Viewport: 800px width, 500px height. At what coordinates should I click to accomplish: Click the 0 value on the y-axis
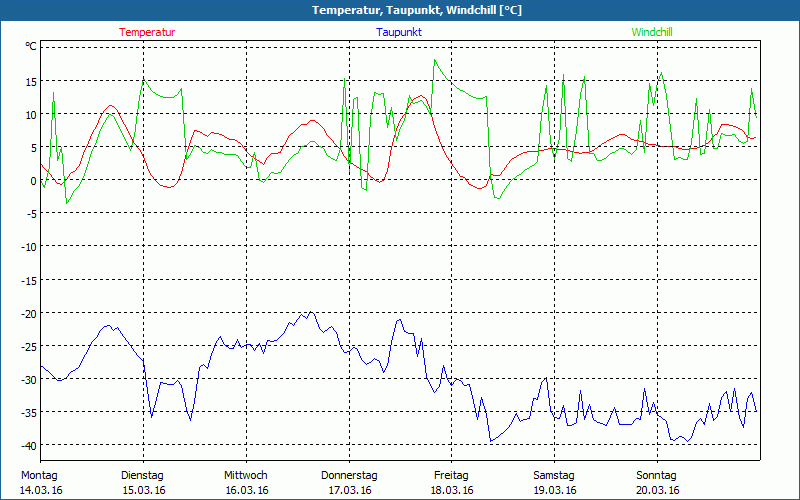tap(34, 180)
